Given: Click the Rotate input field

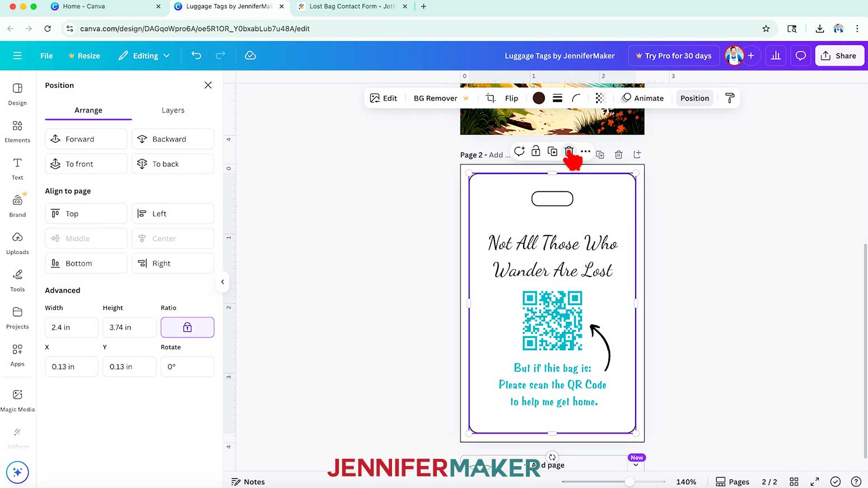Looking at the screenshot, I should point(187,367).
